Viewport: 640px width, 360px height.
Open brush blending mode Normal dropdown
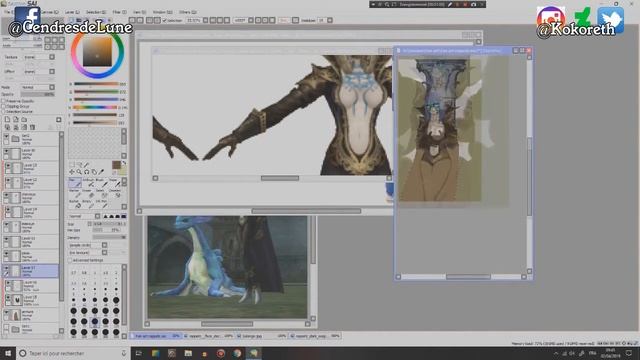(97, 216)
